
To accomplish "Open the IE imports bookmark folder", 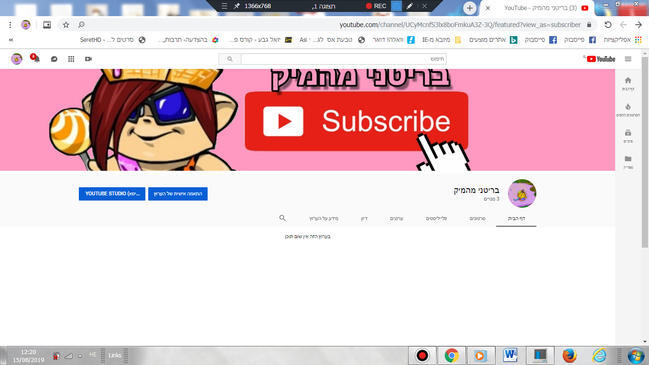I will click(x=441, y=40).
